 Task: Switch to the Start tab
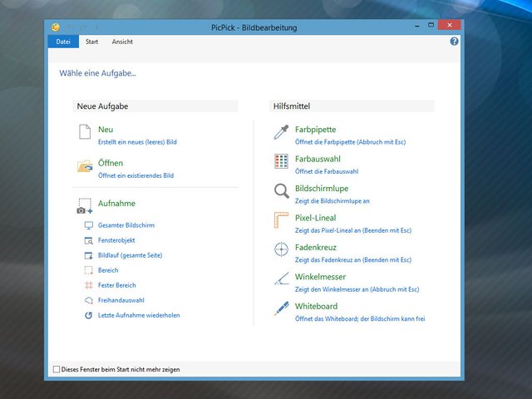pos(91,42)
